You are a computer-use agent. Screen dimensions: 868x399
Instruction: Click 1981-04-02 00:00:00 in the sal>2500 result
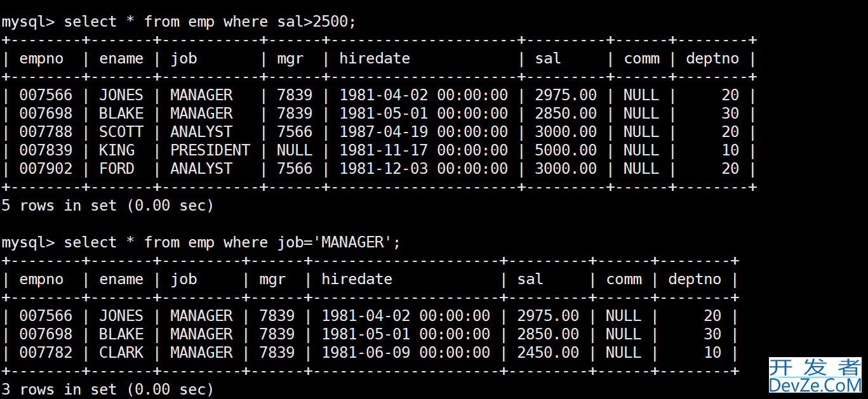[x=424, y=95]
